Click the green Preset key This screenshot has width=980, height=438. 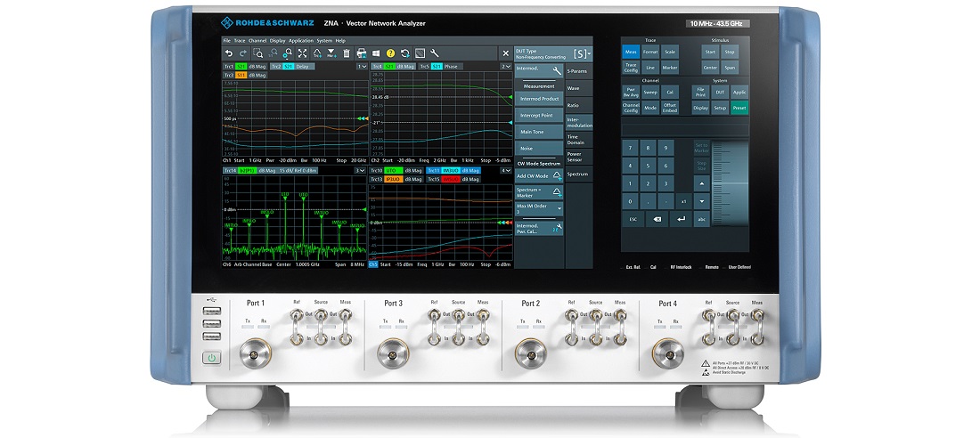pyautogui.click(x=739, y=108)
